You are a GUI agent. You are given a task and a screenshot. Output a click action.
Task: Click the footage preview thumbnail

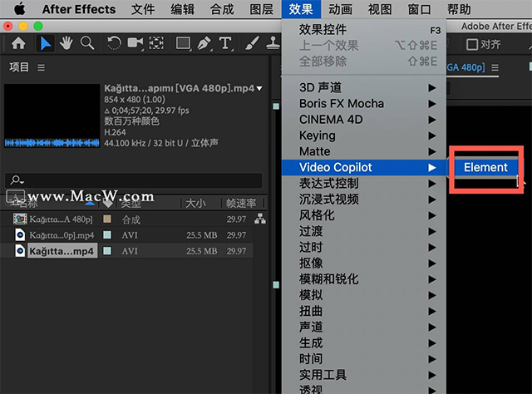[52, 116]
